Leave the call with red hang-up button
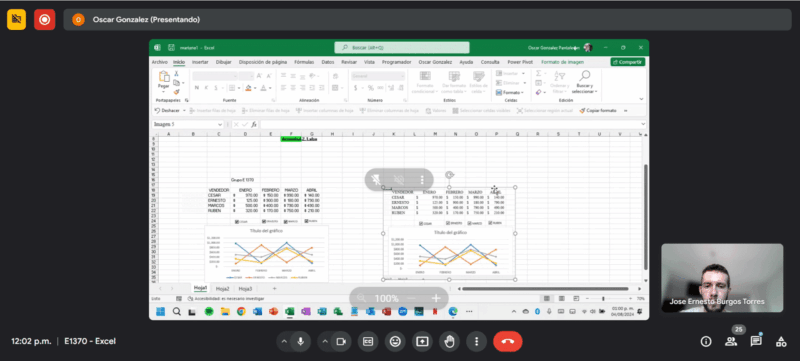The image size is (800, 361). tap(508, 342)
